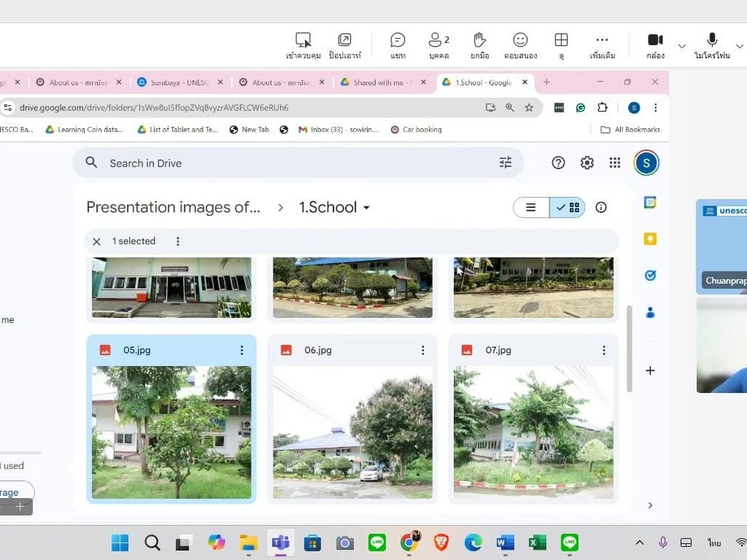Open the Car booking bookmark

click(x=417, y=130)
